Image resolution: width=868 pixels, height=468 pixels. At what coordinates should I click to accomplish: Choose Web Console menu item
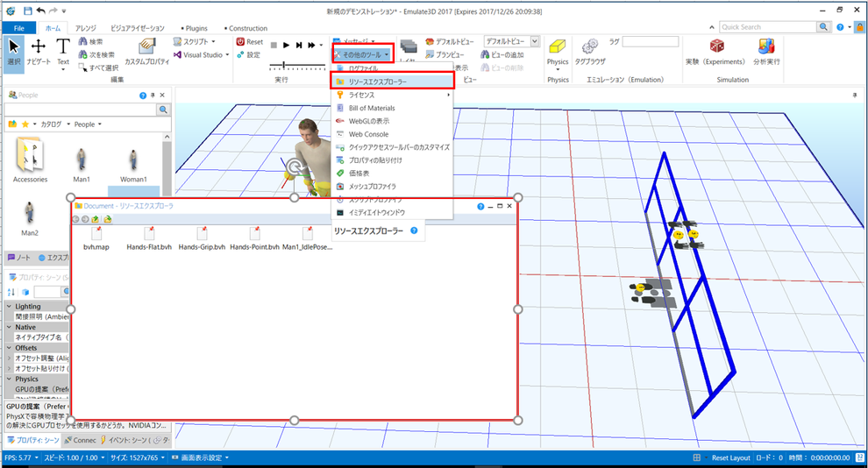pyautogui.click(x=393, y=134)
